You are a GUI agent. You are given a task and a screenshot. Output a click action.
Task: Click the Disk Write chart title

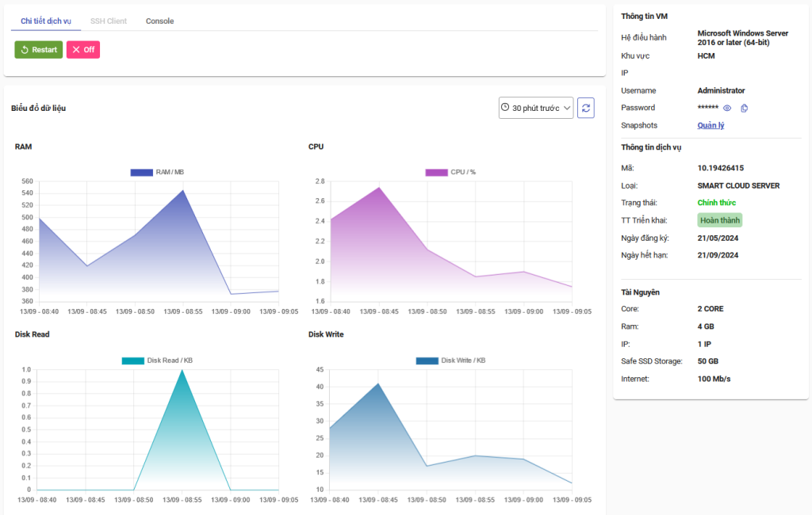326,334
